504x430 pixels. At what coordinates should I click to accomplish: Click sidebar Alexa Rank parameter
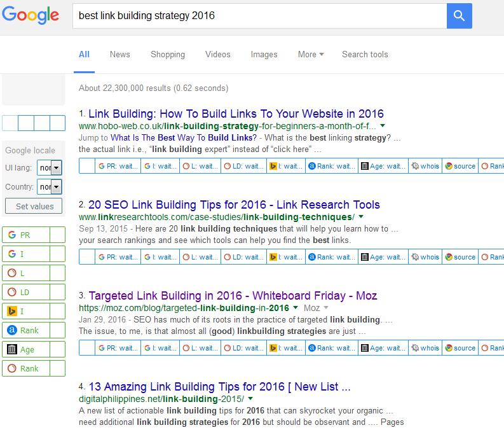pyautogui.click(x=26, y=330)
